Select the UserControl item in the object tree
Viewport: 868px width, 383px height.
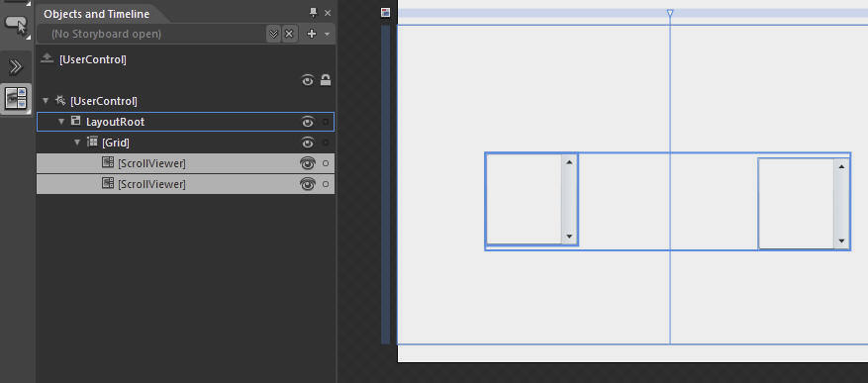[x=104, y=101]
